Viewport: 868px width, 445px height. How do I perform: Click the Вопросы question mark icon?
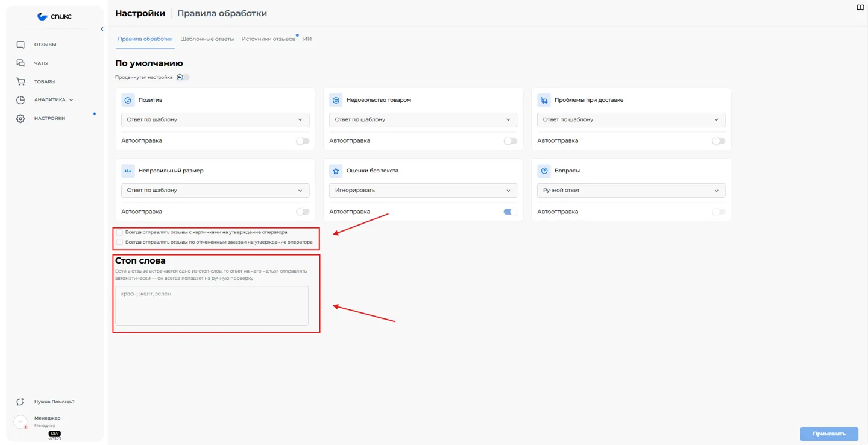click(x=544, y=171)
